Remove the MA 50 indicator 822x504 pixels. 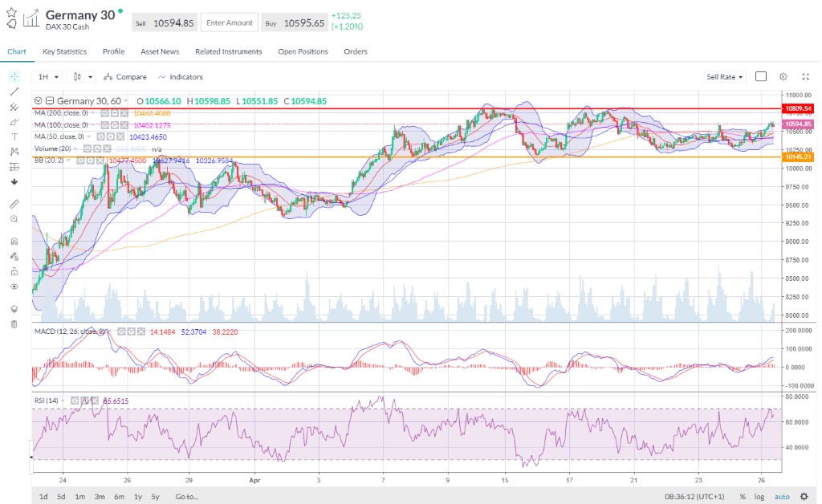coord(120,136)
